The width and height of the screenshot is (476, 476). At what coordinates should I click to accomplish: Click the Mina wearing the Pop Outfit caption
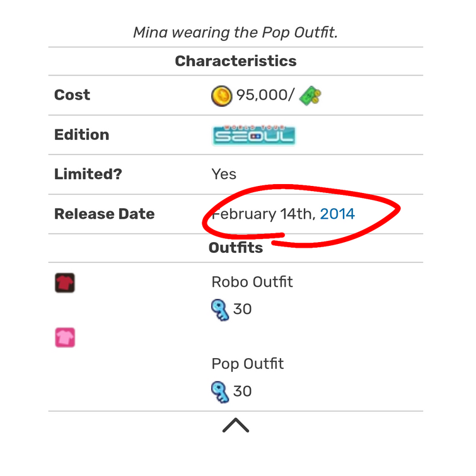pos(236,32)
